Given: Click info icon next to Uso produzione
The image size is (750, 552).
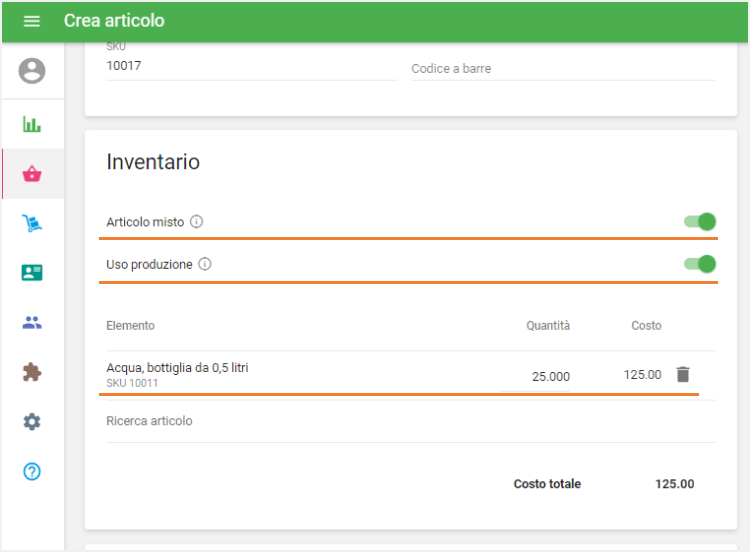Looking at the screenshot, I should pyautogui.click(x=205, y=264).
